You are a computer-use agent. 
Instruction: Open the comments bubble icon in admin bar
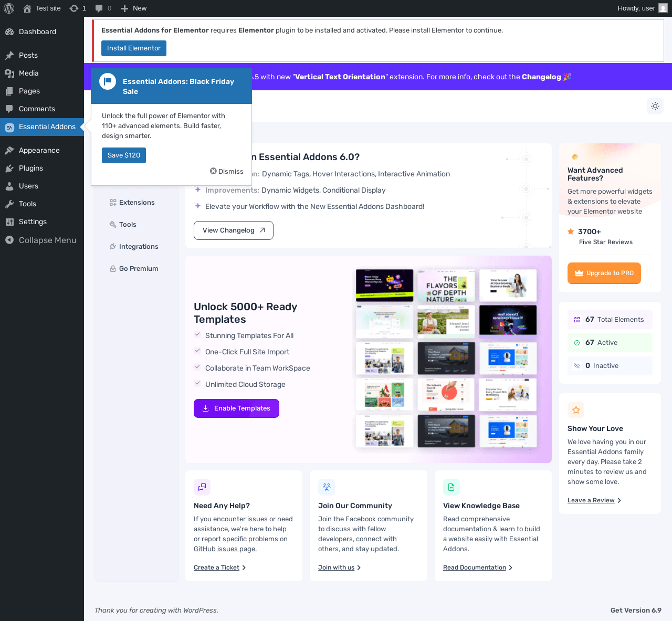(99, 8)
